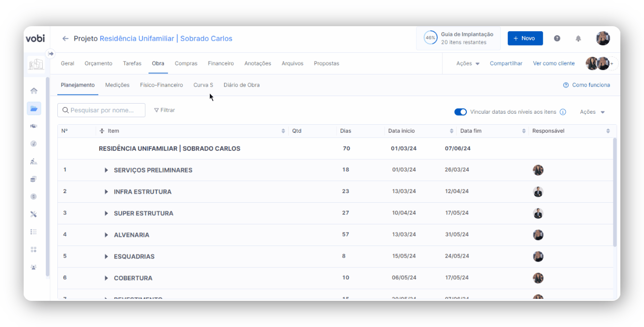
Task: Click the notifications bell icon
Action: pos(578,38)
